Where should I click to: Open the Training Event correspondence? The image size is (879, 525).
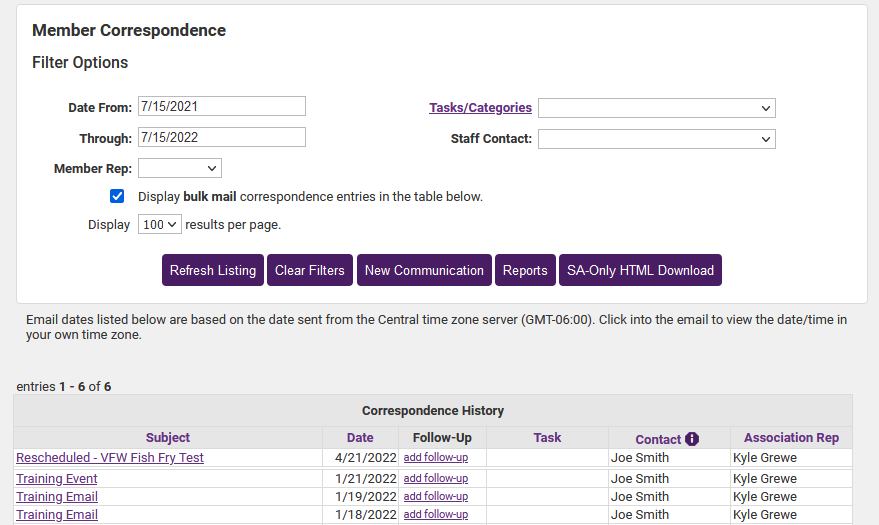click(x=57, y=478)
